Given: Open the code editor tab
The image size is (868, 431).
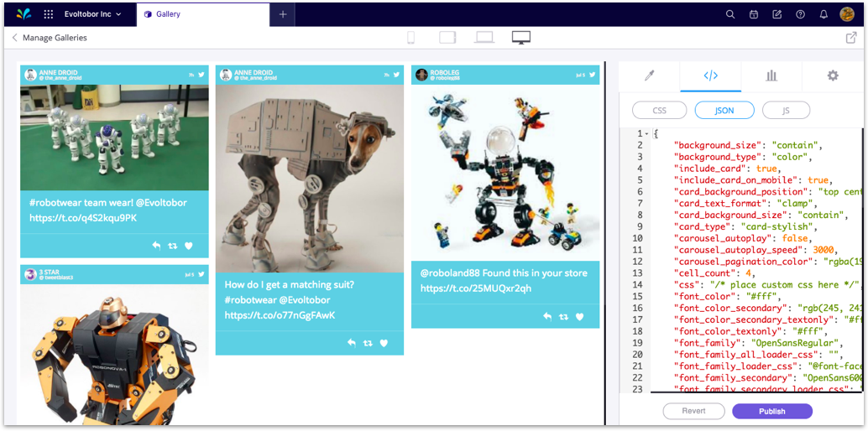Looking at the screenshot, I should (710, 75).
